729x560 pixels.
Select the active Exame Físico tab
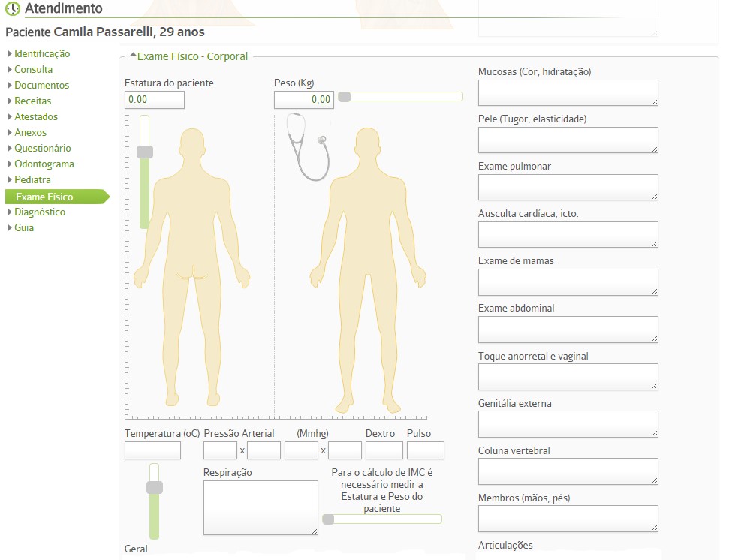[x=57, y=197]
